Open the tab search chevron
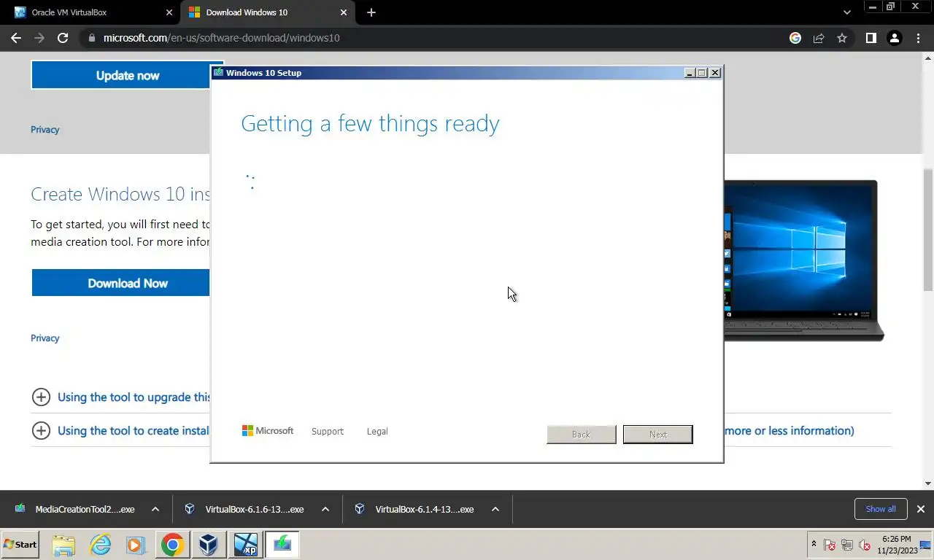The height and width of the screenshot is (560, 934). (847, 12)
